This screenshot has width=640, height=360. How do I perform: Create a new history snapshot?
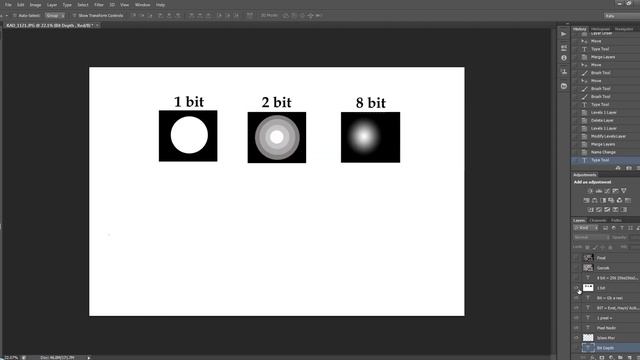629,168
